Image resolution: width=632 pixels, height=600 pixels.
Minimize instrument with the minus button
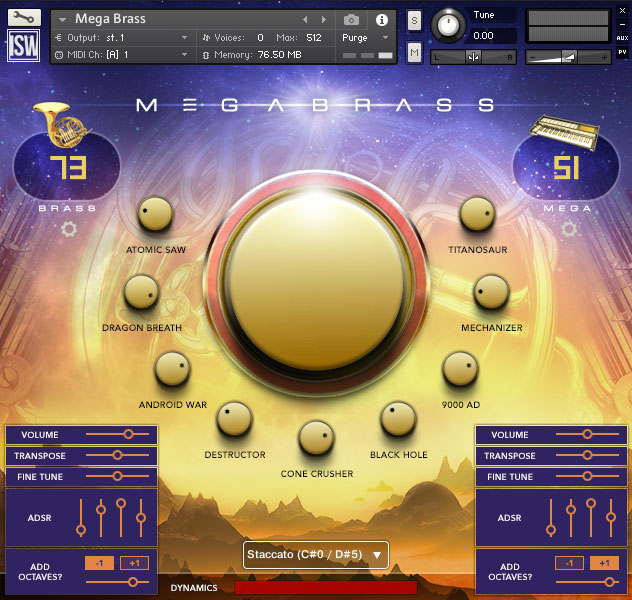pyautogui.click(x=622, y=24)
